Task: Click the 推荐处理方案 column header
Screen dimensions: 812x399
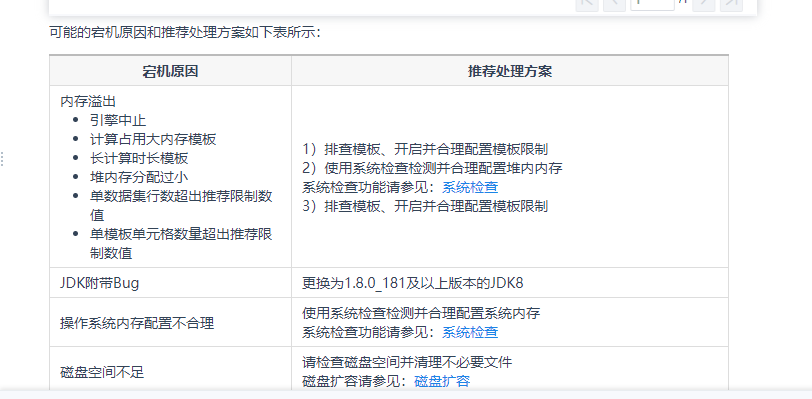Action: [x=510, y=71]
